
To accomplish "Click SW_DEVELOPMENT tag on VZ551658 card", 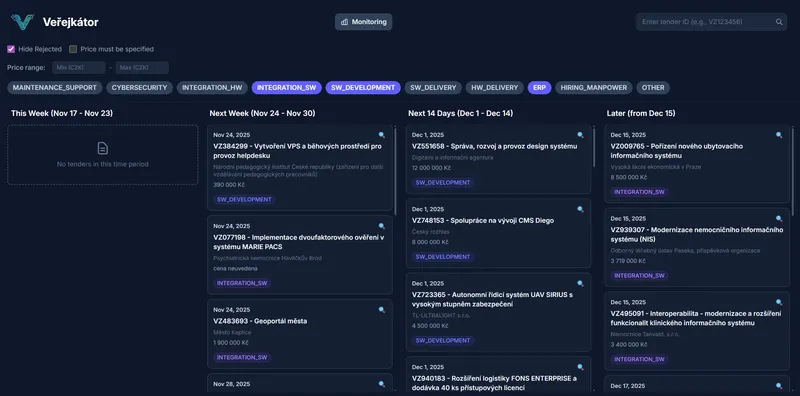I will pos(443,183).
